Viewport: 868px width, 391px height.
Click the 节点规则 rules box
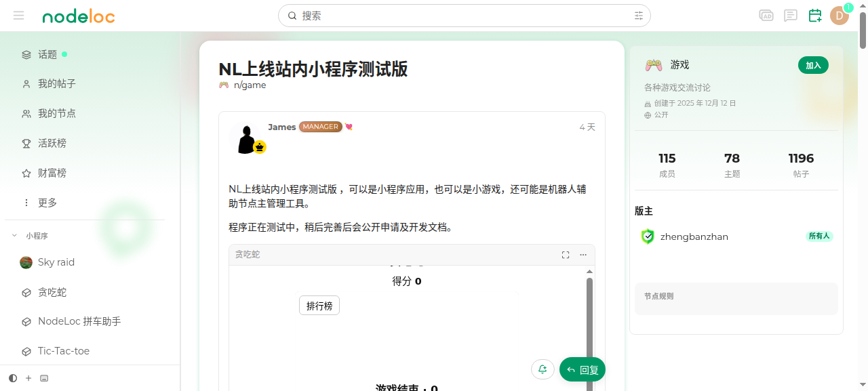pos(736,299)
